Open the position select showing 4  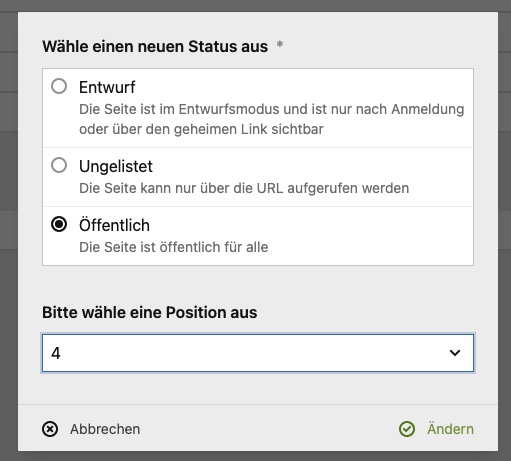tap(258, 353)
